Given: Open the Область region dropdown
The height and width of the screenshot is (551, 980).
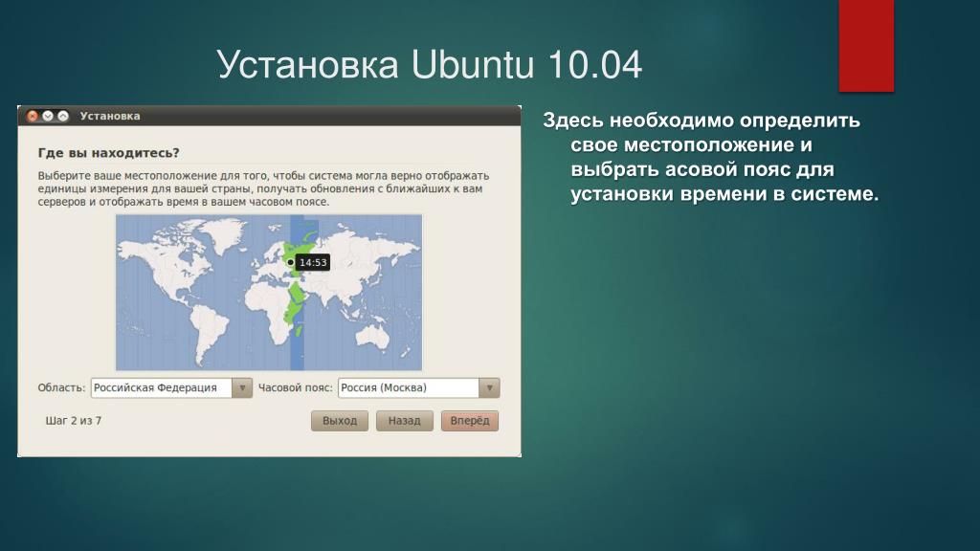Looking at the screenshot, I should tap(171, 388).
